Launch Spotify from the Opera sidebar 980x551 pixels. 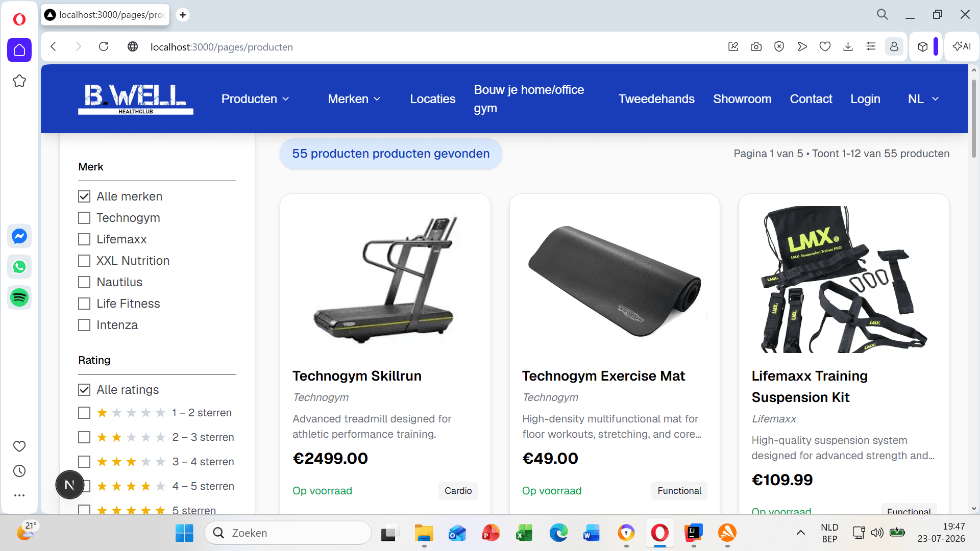19,297
